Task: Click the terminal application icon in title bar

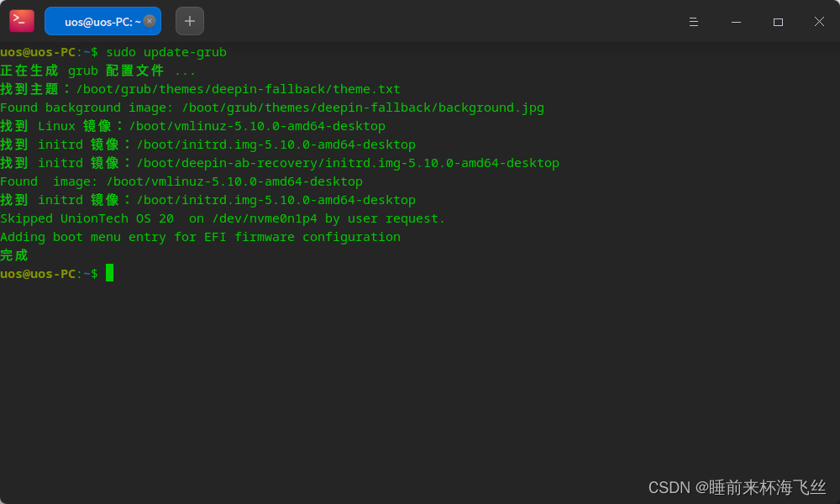Action: [22, 21]
